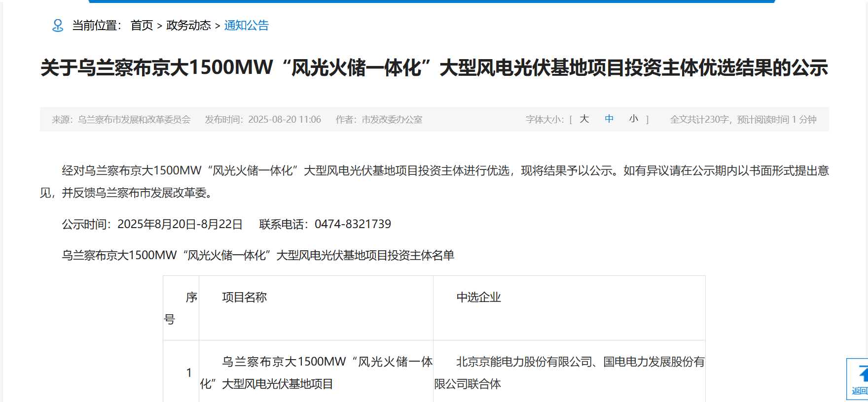The image size is (868, 402).
Task: Select the 中 font size option
Action: [x=609, y=119]
